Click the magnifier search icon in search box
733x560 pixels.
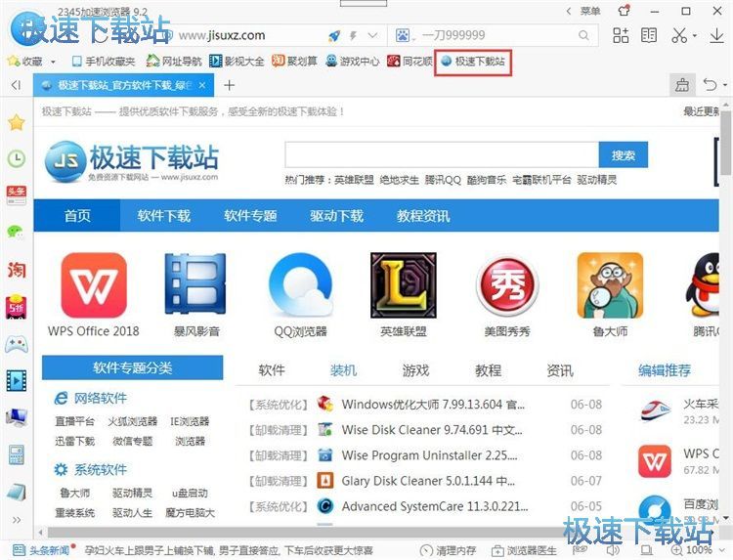point(583,35)
